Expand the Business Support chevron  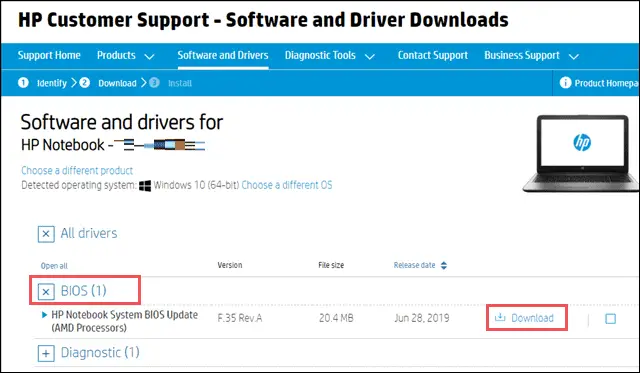[x=573, y=57]
